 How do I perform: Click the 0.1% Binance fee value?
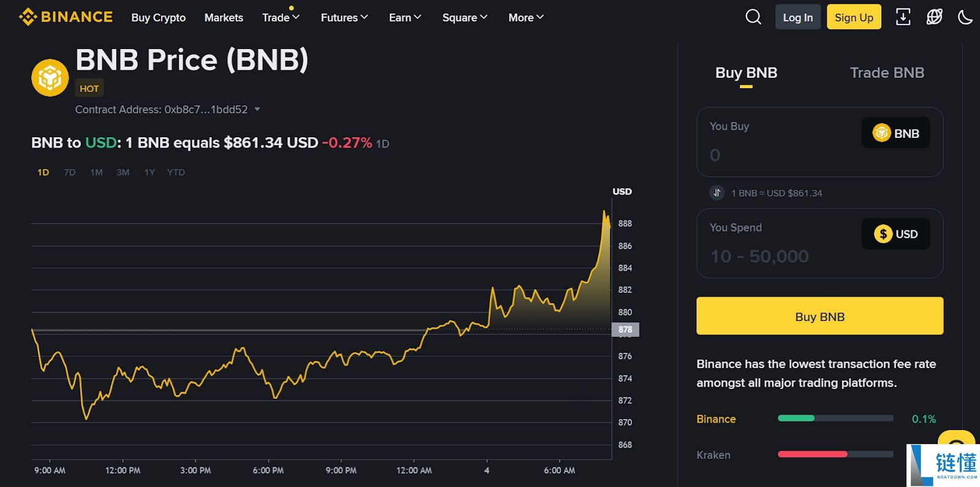click(924, 419)
